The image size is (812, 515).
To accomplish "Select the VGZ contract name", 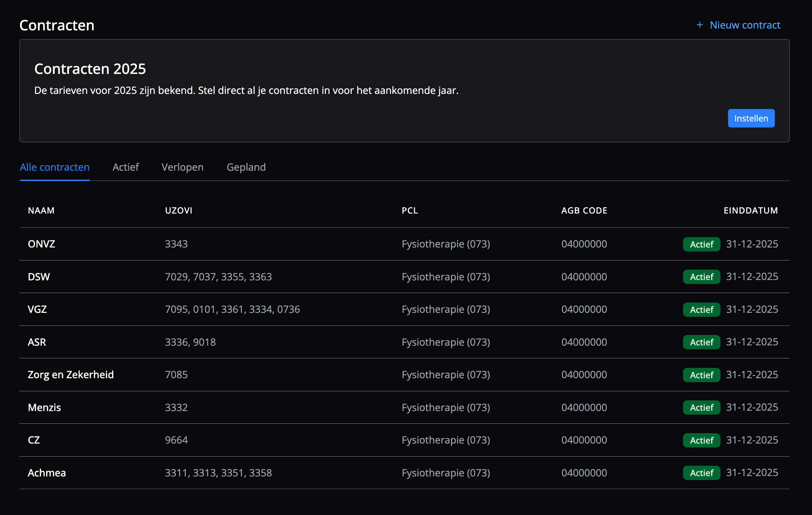I will [x=37, y=309].
